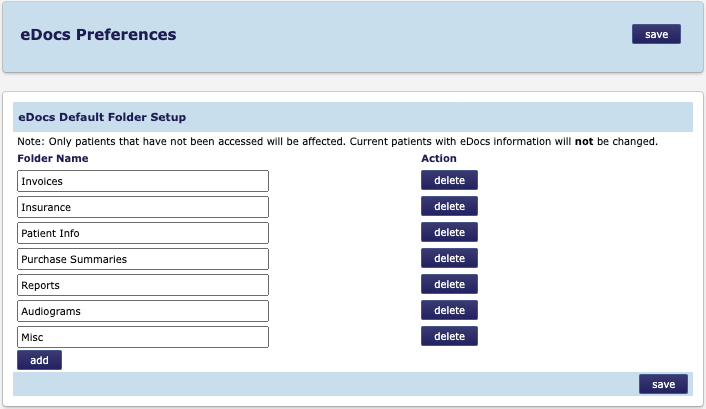Select the Purchase Summaries text field
The width and height of the screenshot is (706, 409).
pyautogui.click(x=143, y=259)
